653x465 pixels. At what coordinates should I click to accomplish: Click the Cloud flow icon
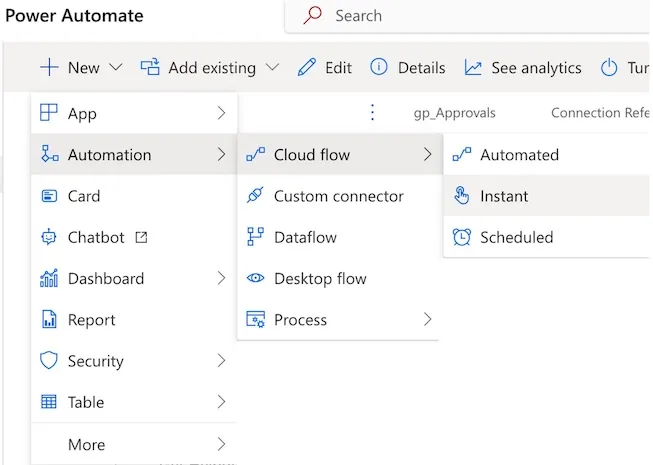pos(255,154)
